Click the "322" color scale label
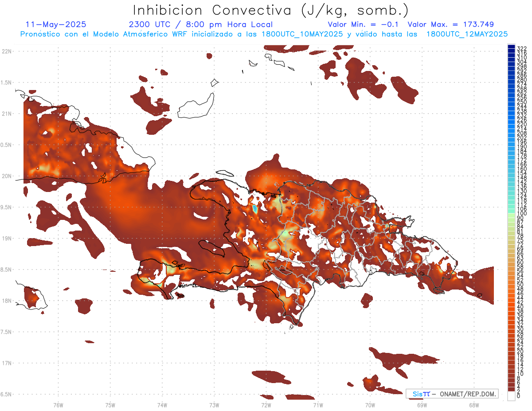The width and height of the screenshot is (532, 411). coord(521,48)
